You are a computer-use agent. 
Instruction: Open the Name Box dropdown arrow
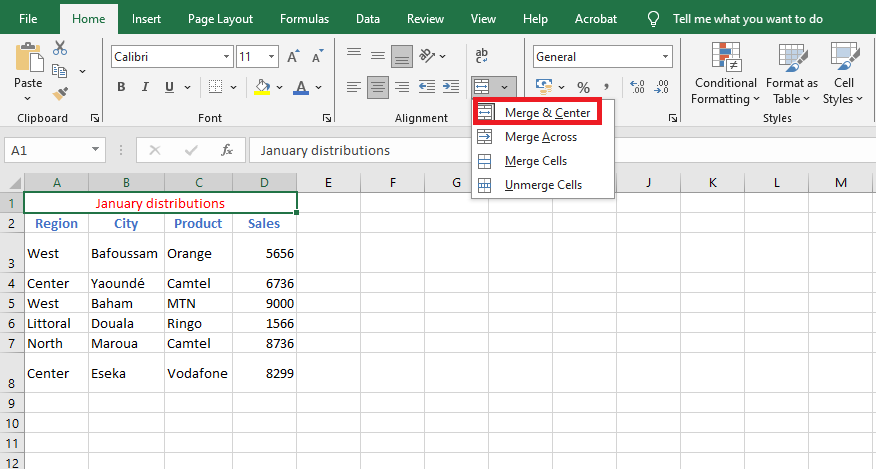95,150
